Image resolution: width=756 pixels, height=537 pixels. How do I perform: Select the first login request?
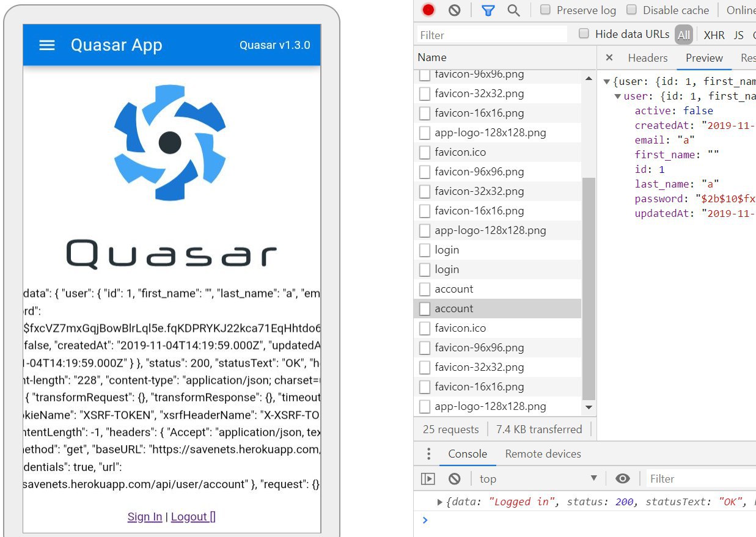click(x=497, y=250)
